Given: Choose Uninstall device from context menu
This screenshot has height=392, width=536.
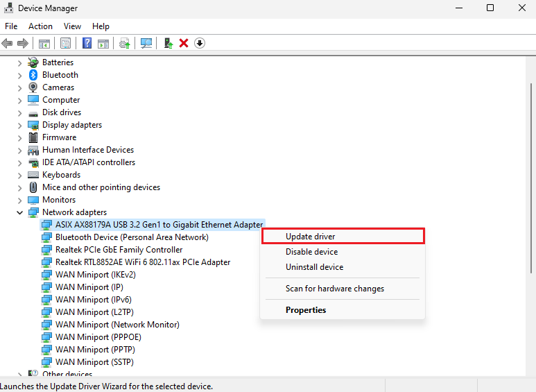Looking at the screenshot, I should (x=343, y=267).
